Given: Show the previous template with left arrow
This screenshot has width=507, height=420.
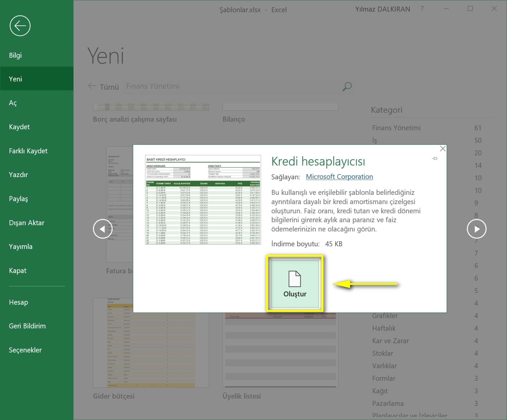Looking at the screenshot, I should [103, 229].
